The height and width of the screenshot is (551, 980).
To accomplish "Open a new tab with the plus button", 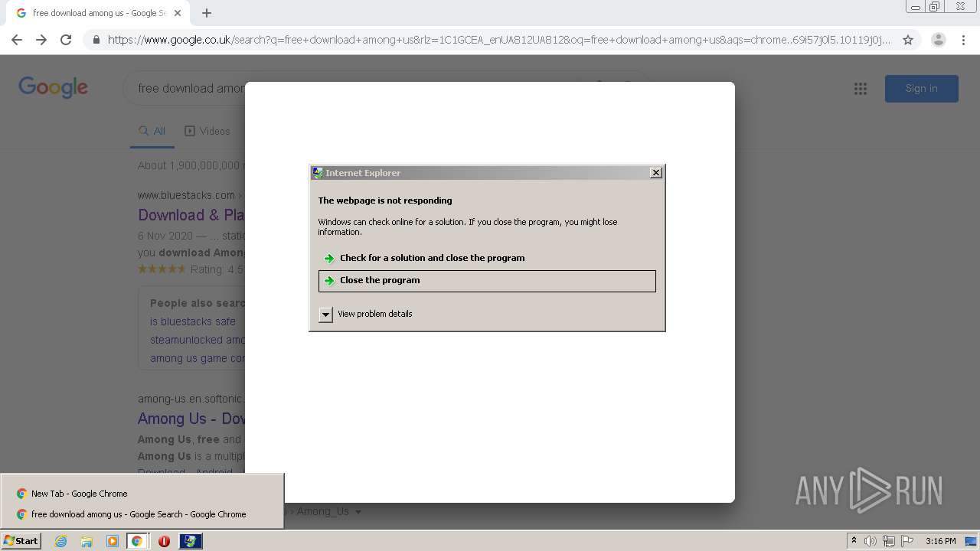I will 207,13.
